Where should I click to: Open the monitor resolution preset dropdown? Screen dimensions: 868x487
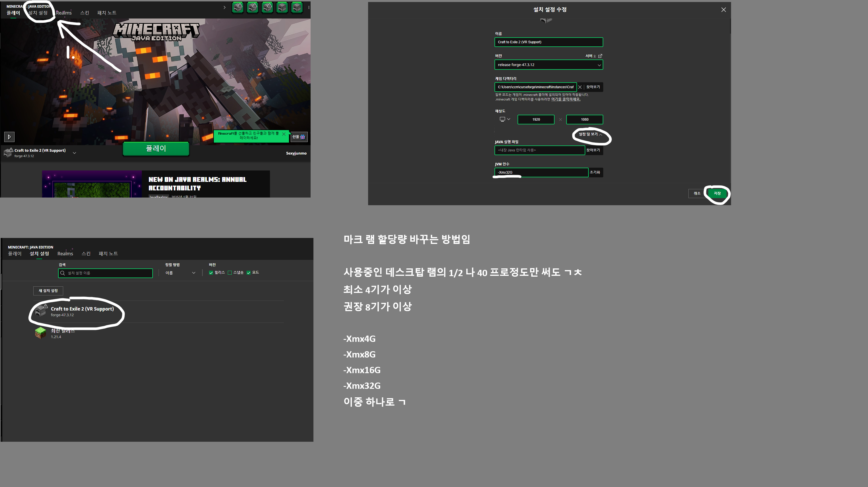coord(505,119)
